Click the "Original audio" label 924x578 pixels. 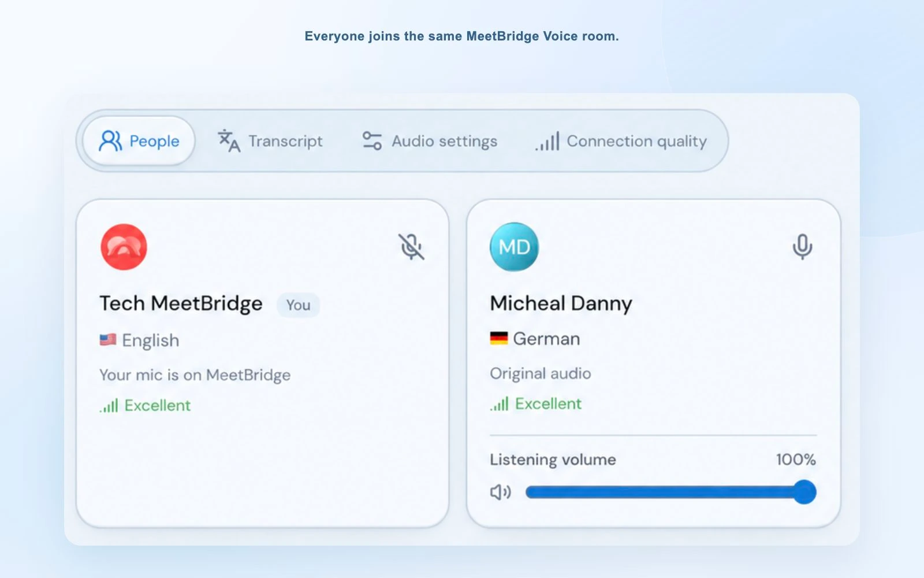(x=540, y=373)
